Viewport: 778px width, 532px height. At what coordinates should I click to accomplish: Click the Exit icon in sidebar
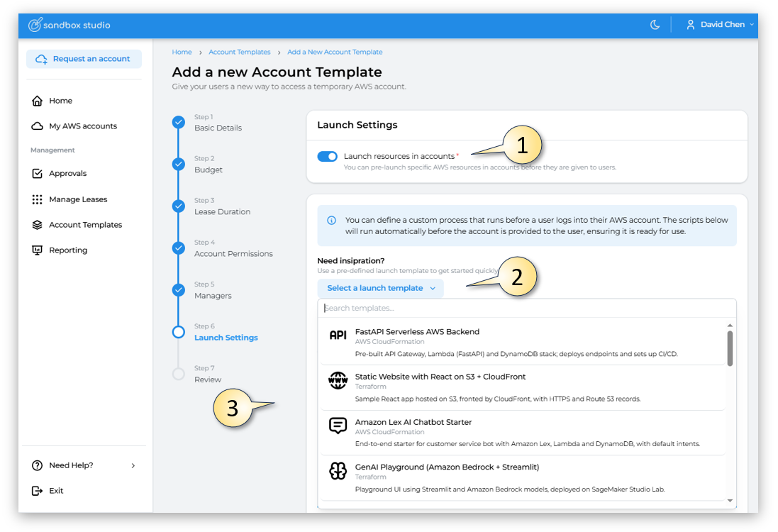click(38, 491)
